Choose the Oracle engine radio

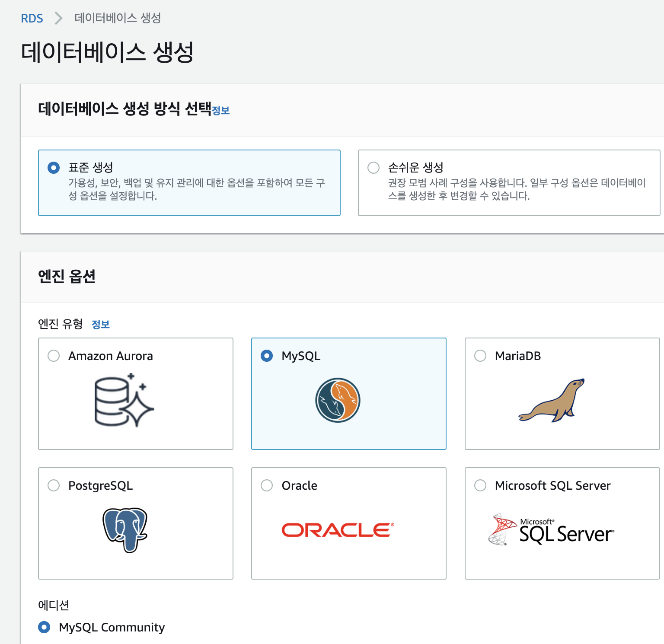(x=267, y=485)
